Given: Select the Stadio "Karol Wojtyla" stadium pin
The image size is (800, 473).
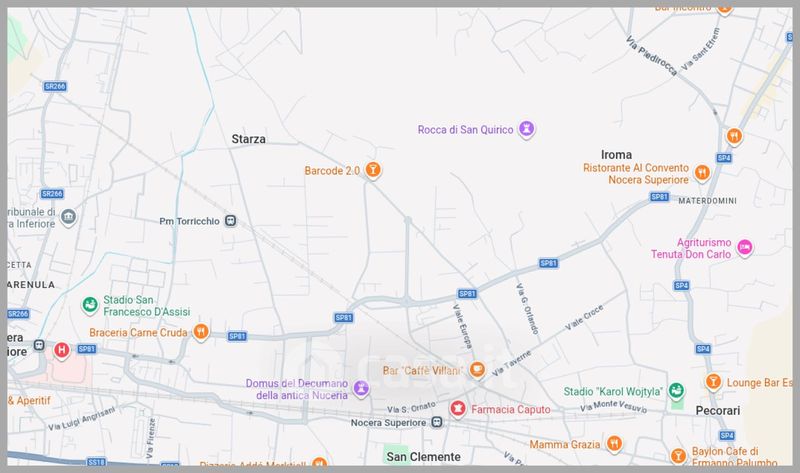Looking at the screenshot, I should [676, 390].
